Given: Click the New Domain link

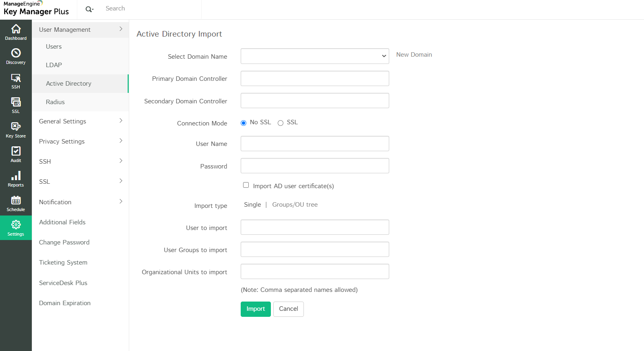Looking at the screenshot, I should point(414,55).
